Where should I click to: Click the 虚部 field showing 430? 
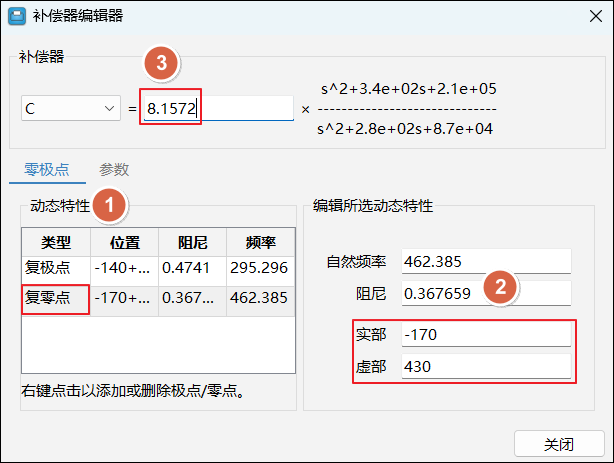coord(485,366)
